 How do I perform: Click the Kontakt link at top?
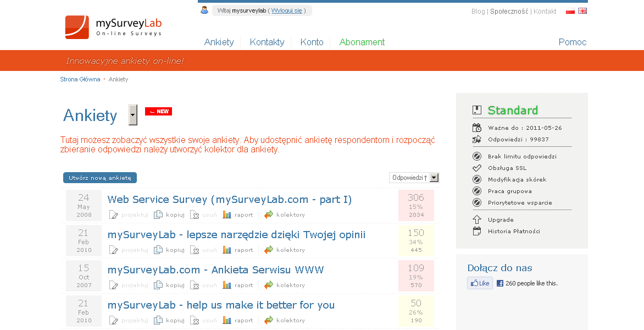[x=545, y=12]
